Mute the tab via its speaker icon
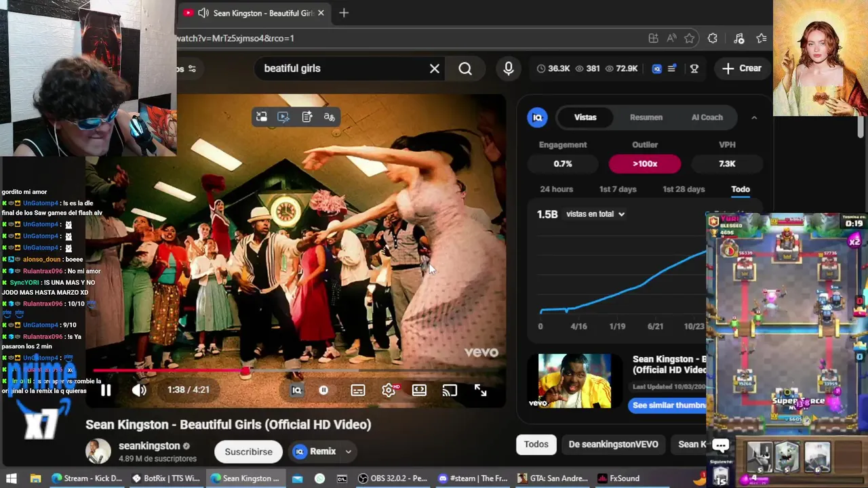The height and width of the screenshot is (488, 868). point(203,13)
